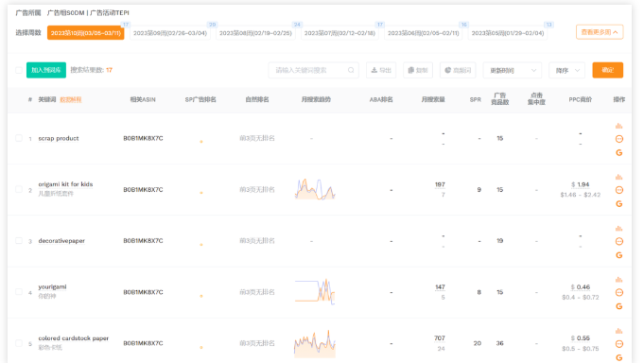The width and height of the screenshot is (644, 363).
Task: Click the SP广告排名 column header
Action: tap(200, 99)
